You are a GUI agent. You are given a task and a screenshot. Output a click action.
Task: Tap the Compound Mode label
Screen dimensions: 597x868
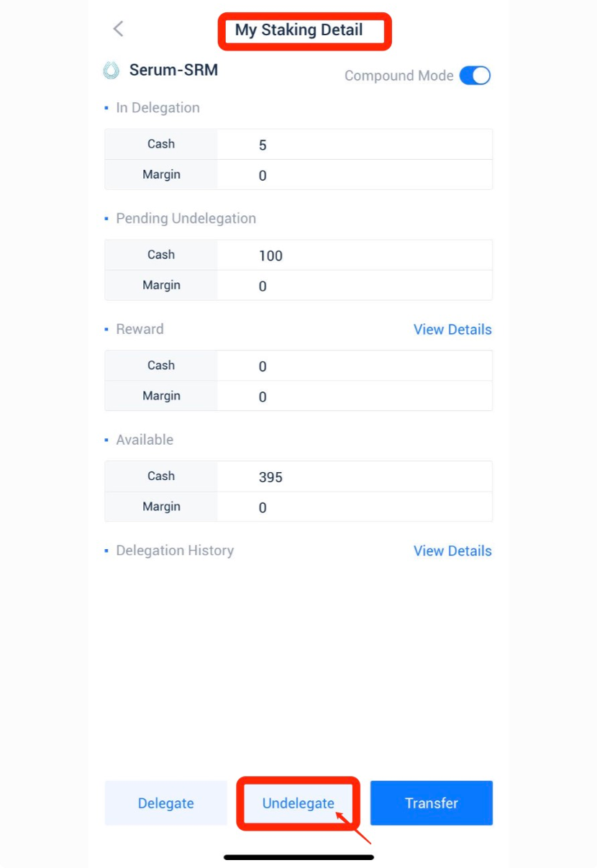pos(398,76)
